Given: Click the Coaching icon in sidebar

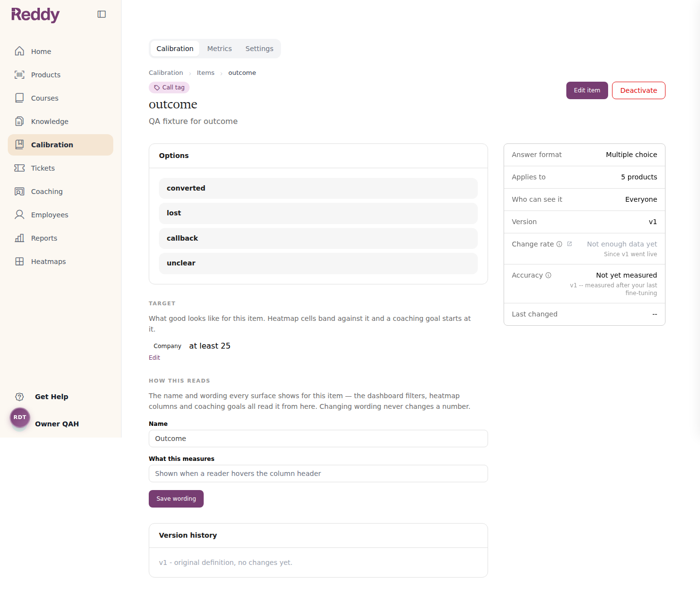Looking at the screenshot, I should 19,191.
